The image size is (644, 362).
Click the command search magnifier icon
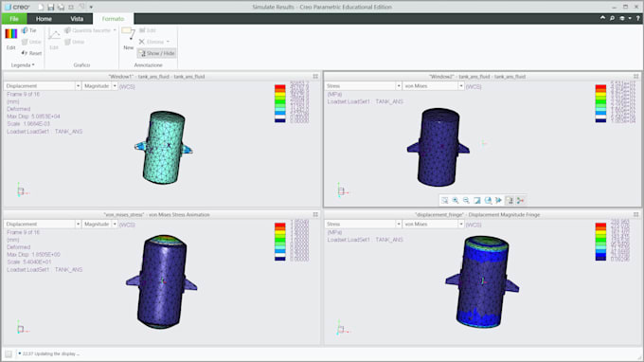(x=612, y=18)
